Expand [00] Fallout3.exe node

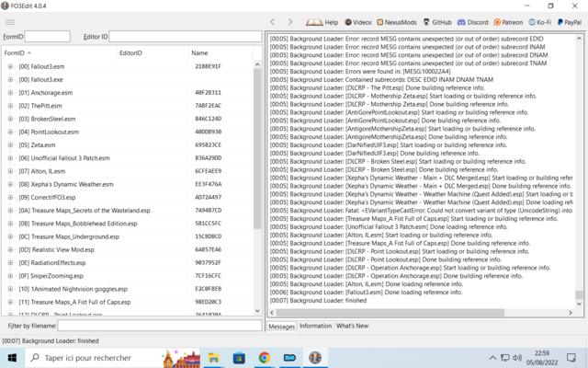[x=10, y=80]
